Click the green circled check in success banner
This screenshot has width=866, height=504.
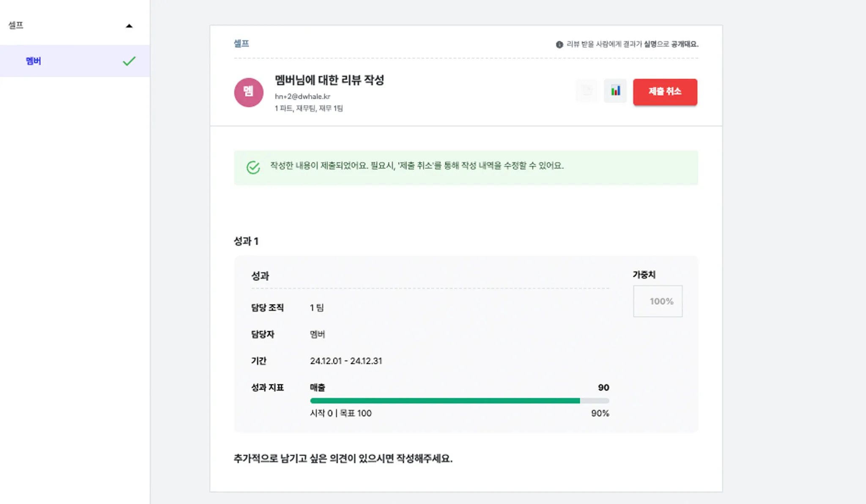[253, 167]
